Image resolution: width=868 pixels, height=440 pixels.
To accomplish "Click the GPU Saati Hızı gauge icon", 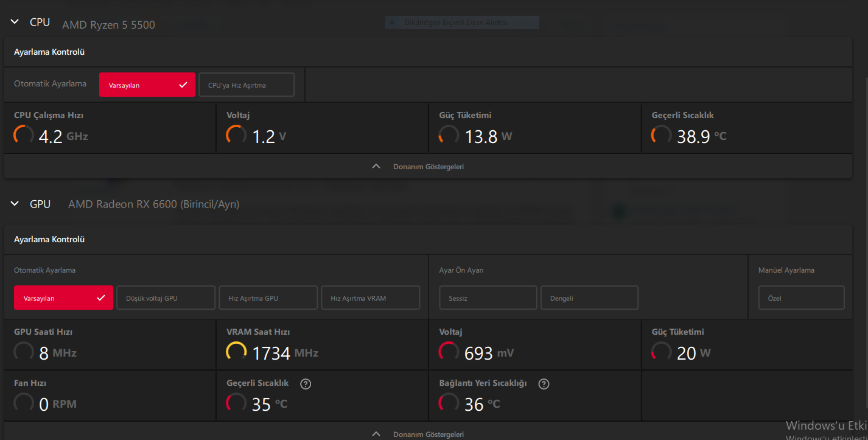I will (x=24, y=352).
